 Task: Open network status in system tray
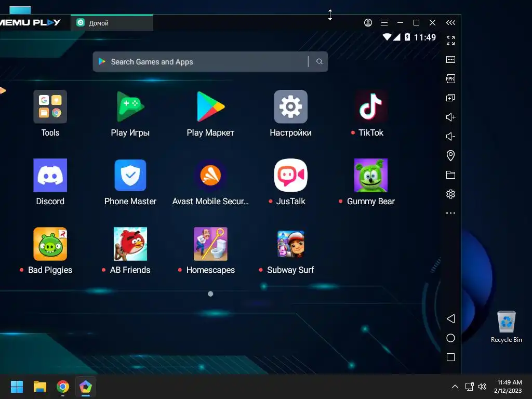click(470, 387)
